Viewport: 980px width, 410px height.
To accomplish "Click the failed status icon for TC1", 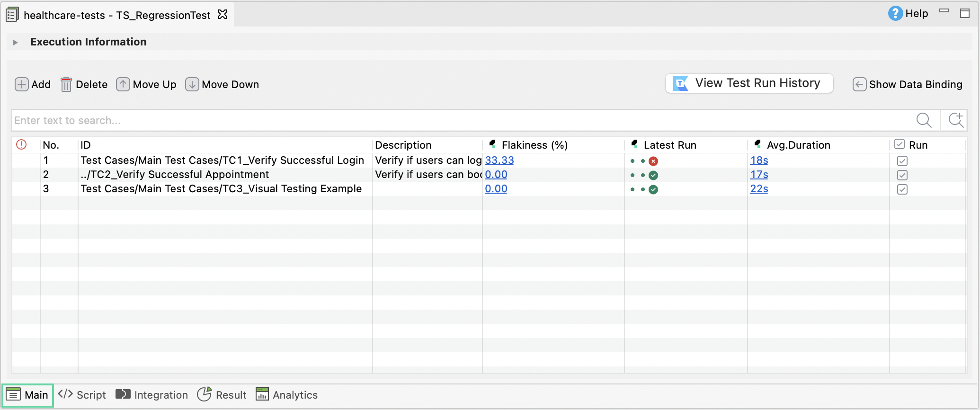I will click(x=653, y=161).
